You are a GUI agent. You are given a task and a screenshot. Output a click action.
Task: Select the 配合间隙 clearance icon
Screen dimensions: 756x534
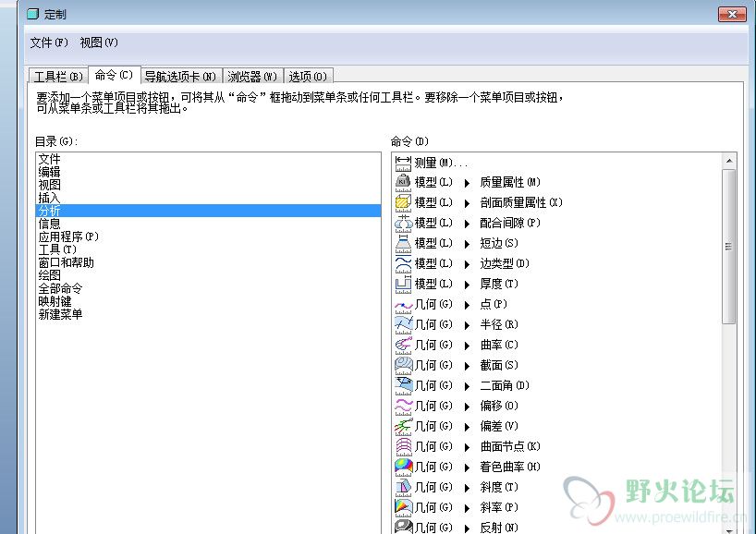coord(403,223)
